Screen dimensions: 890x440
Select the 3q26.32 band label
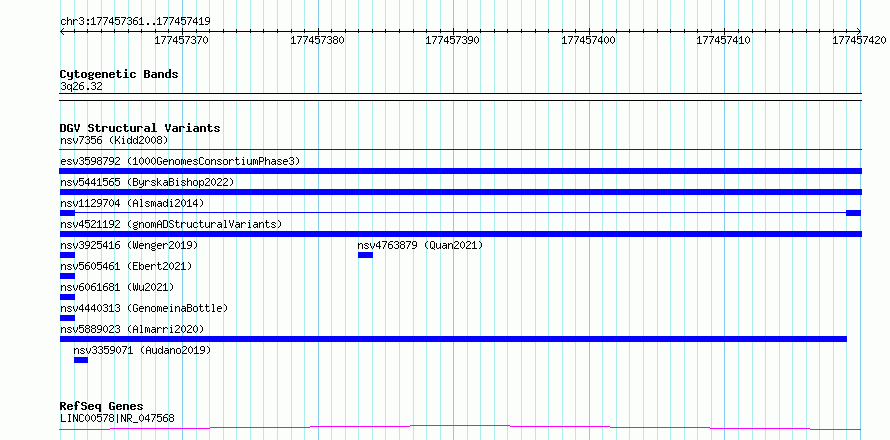81,87
